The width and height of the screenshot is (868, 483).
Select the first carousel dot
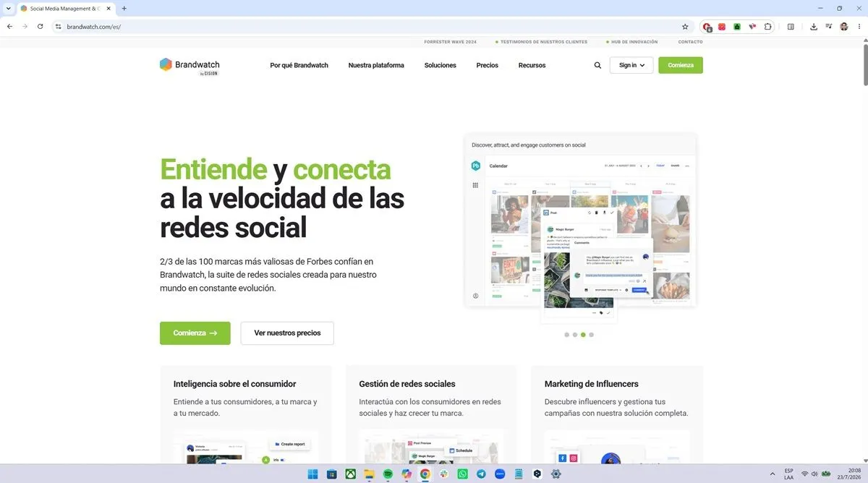[x=566, y=335]
